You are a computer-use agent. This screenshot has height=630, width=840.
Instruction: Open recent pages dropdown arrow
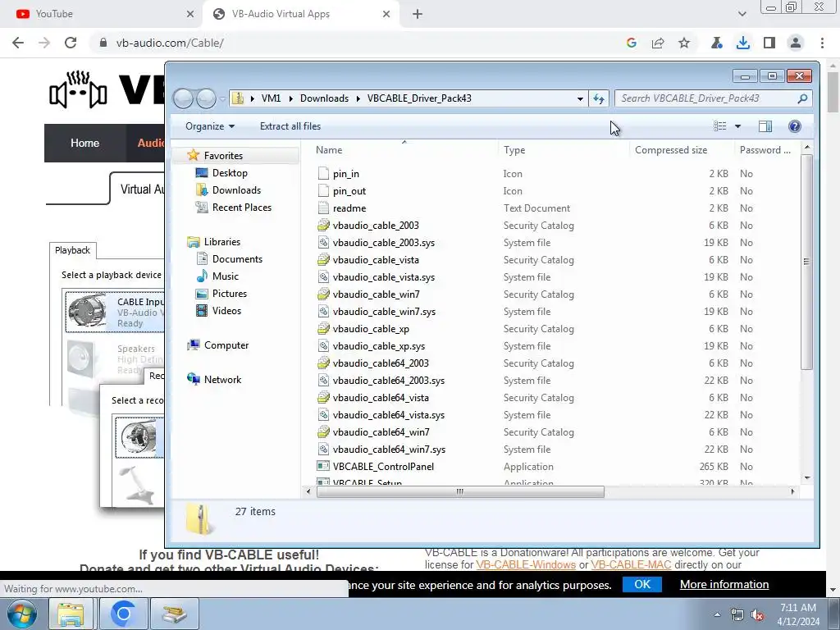coord(222,99)
